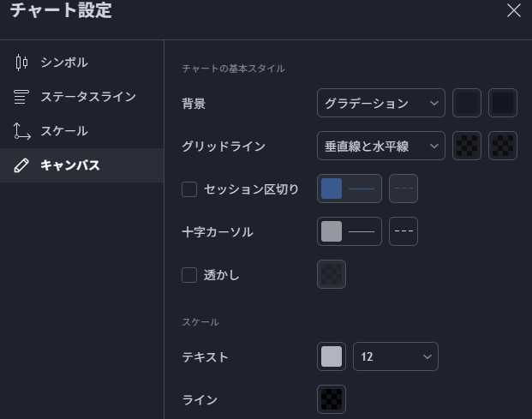Click the シンボル candlestick icon in sidebar

point(21,63)
